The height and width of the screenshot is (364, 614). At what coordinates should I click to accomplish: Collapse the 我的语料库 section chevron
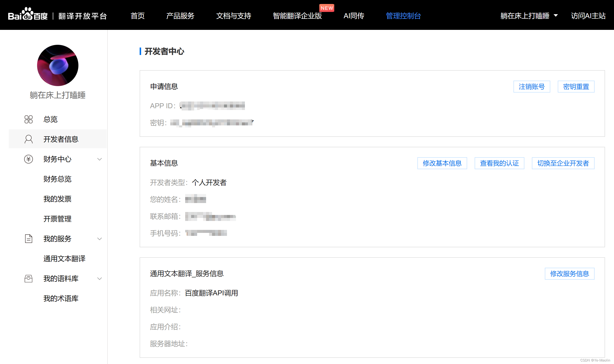(x=100, y=279)
